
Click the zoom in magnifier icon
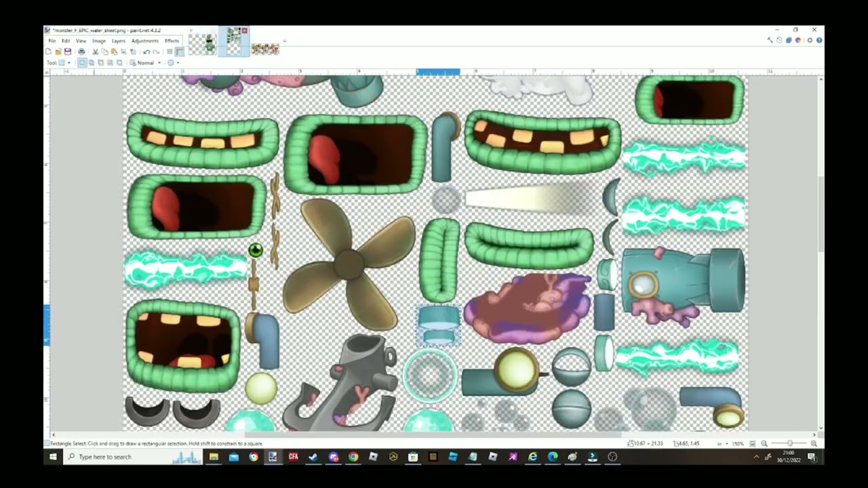click(814, 443)
